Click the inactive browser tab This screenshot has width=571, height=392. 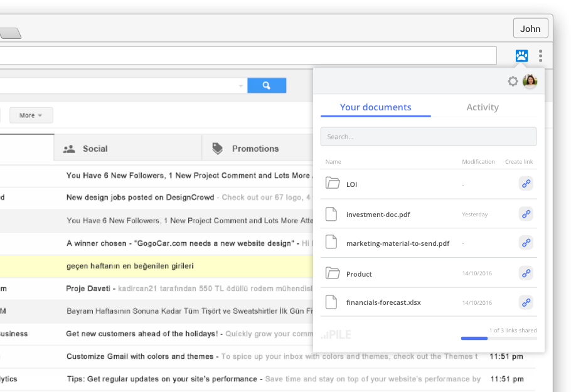10,33
